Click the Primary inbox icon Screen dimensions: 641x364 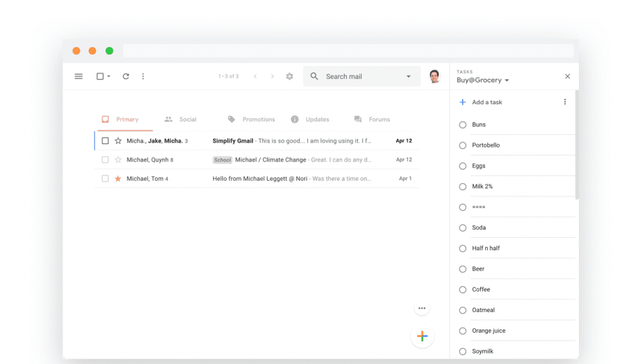105,119
